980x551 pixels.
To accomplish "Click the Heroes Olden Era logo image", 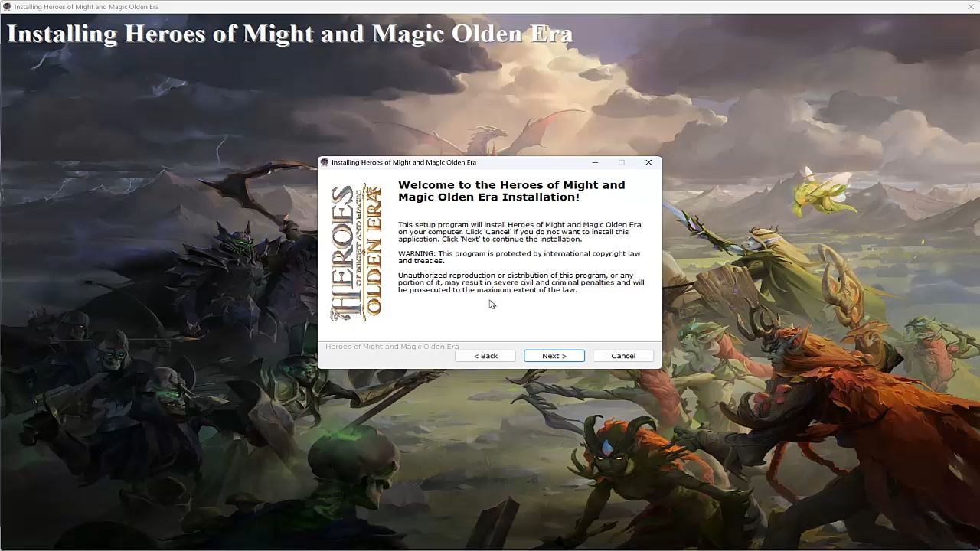I will pos(356,252).
